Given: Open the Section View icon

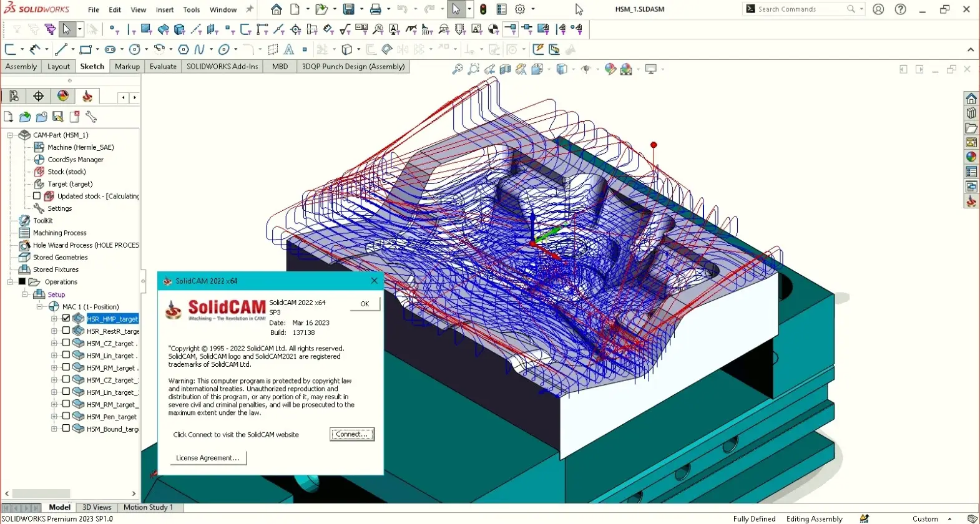Looking at the screenshot, I should (x=505, y=69).
